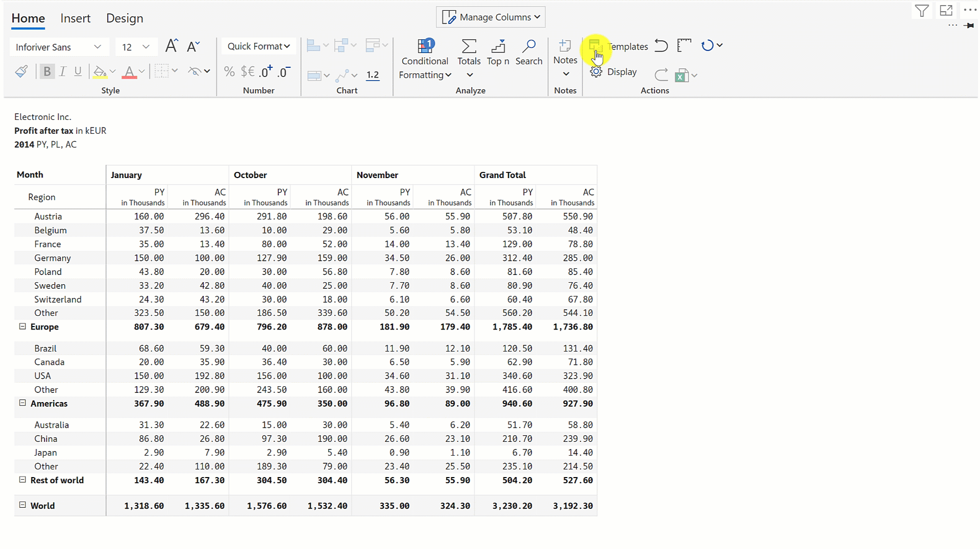Toggle italic text formatting
Image resolution: width=980 pixels, height=549 pixels.
point(62,71)
